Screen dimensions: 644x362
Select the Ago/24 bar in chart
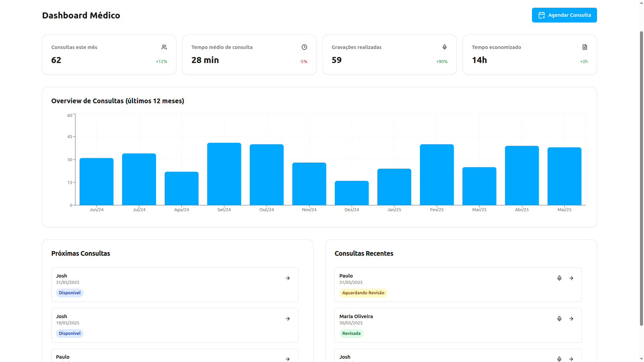point(181,188)
